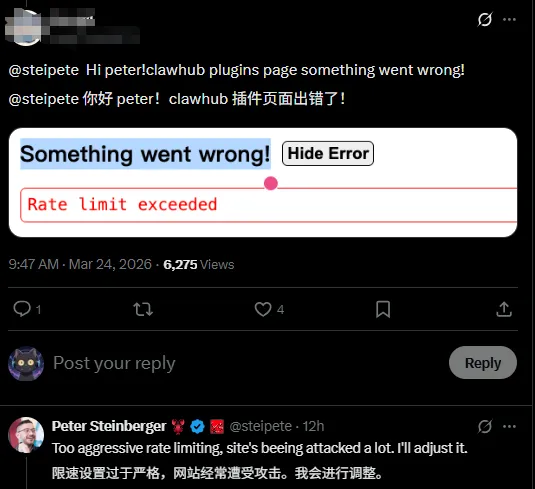Open Peter Steinberger's profile avatar
Image resolution: width=535 pixels, height=489 pixels.
tap(26, 435)
